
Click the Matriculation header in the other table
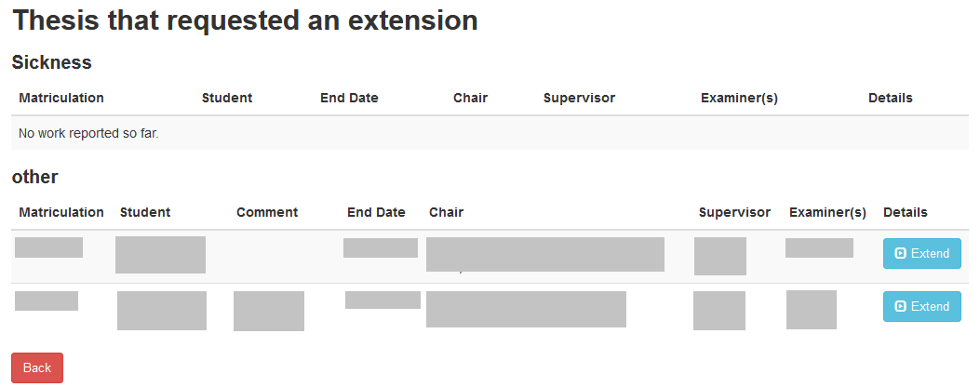click(x=61, y=212)
